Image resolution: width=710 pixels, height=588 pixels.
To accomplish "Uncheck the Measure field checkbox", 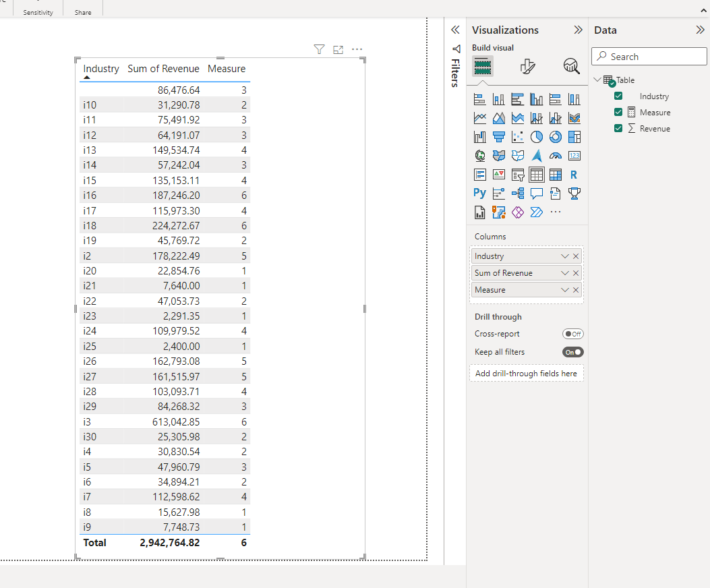I will click(618, 113).
